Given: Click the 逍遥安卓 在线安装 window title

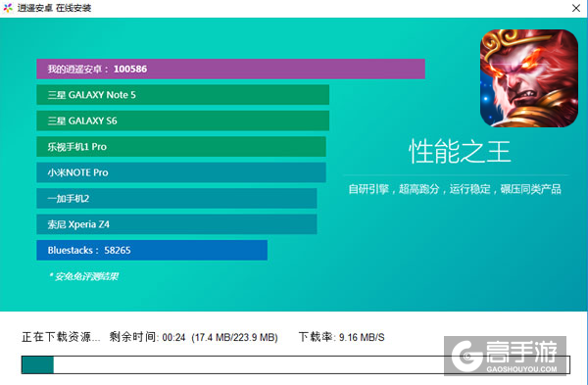Looking at the screenshot, I should 54,8.
